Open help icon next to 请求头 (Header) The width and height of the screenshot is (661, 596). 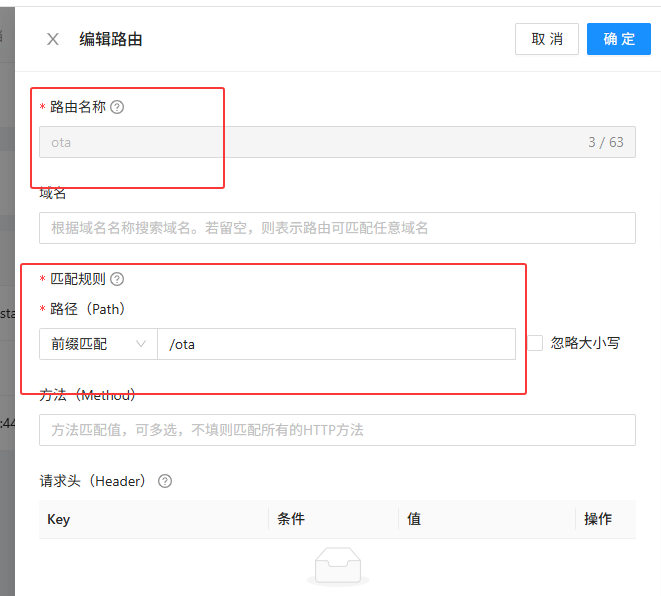click(165, 481)
